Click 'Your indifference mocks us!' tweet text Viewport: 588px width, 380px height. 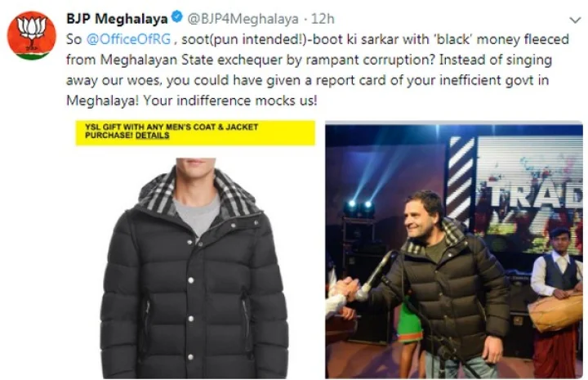229,101
